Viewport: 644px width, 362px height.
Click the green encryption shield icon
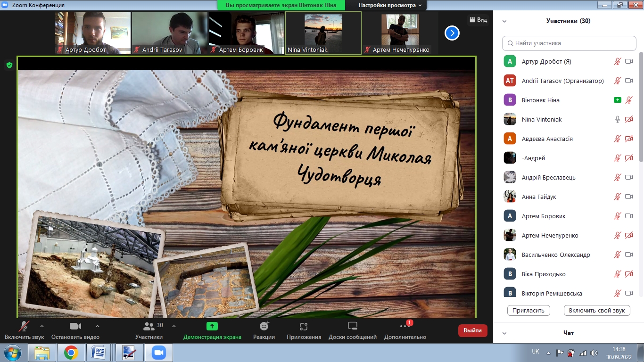point(9,65)
